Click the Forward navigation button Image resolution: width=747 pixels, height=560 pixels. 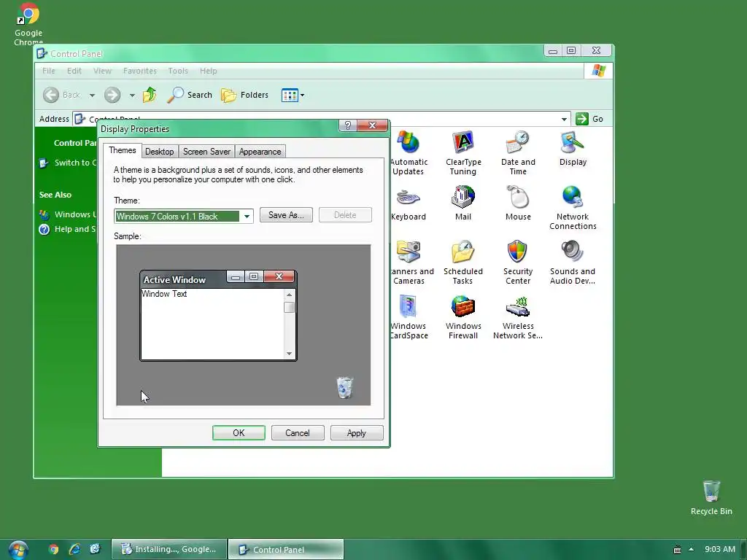click(112, 95)
